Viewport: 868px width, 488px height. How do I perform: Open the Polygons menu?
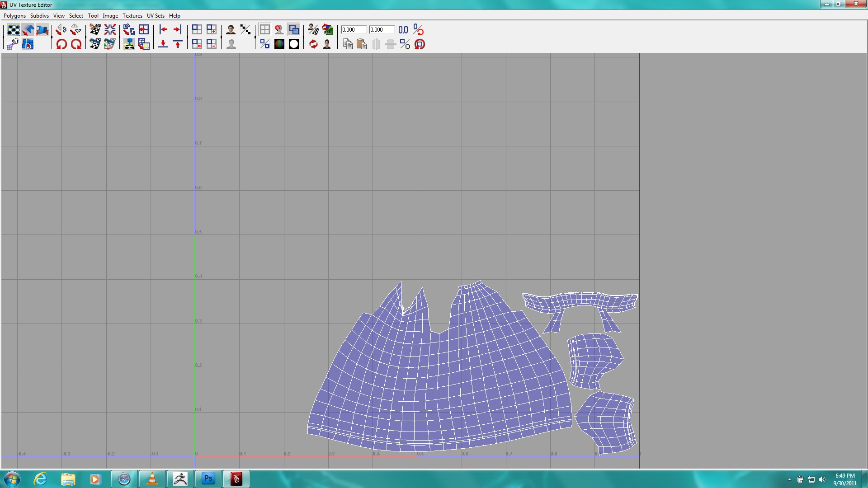[14, 15]
